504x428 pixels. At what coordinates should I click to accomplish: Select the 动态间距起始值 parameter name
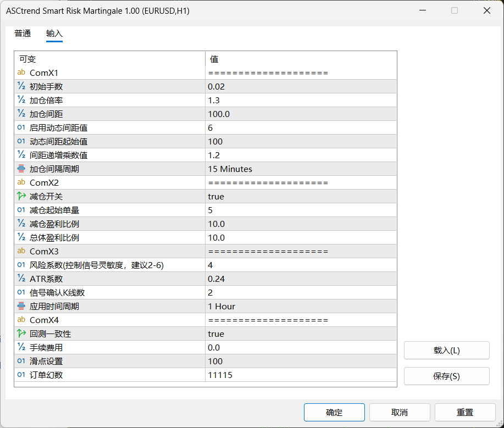[x=58, y=141]
